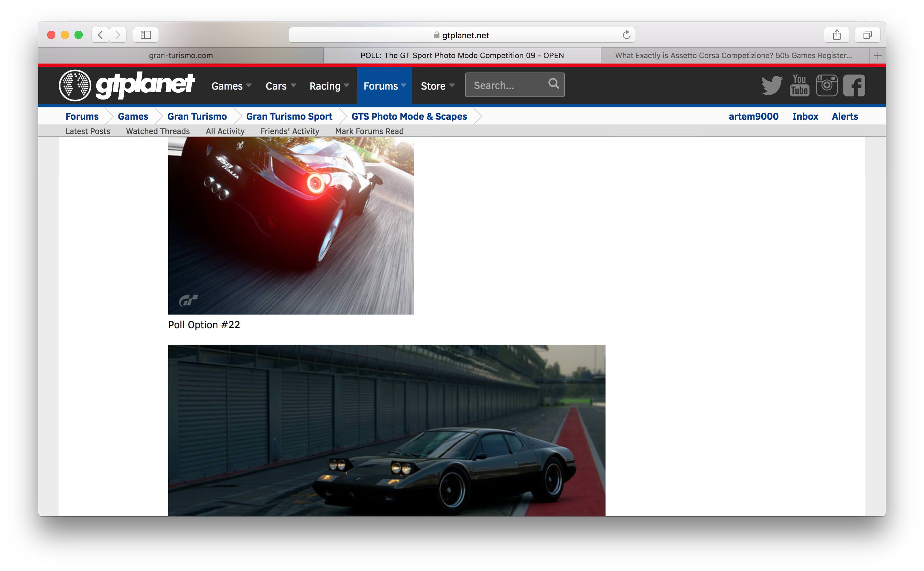This screenshot has width=924, height=571.
Task: Select the Poll Option #22 caption
Action: click(x=204, y=325)
